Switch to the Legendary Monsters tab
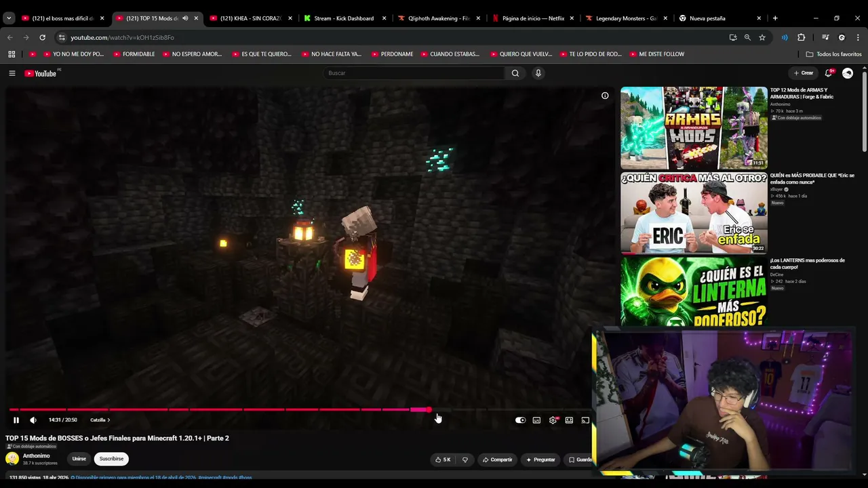 tap(627, 18)
